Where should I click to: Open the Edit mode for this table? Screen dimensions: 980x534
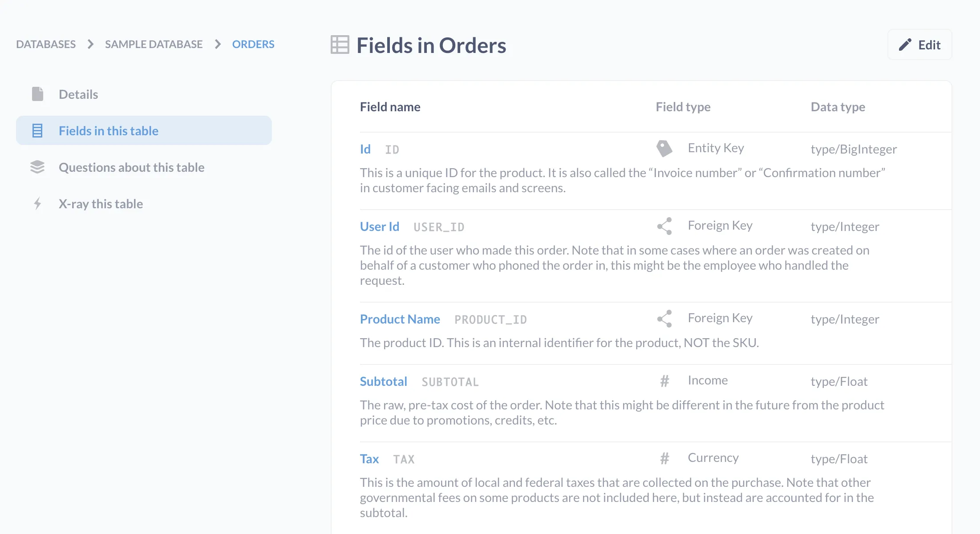click(x=919, y=44)
